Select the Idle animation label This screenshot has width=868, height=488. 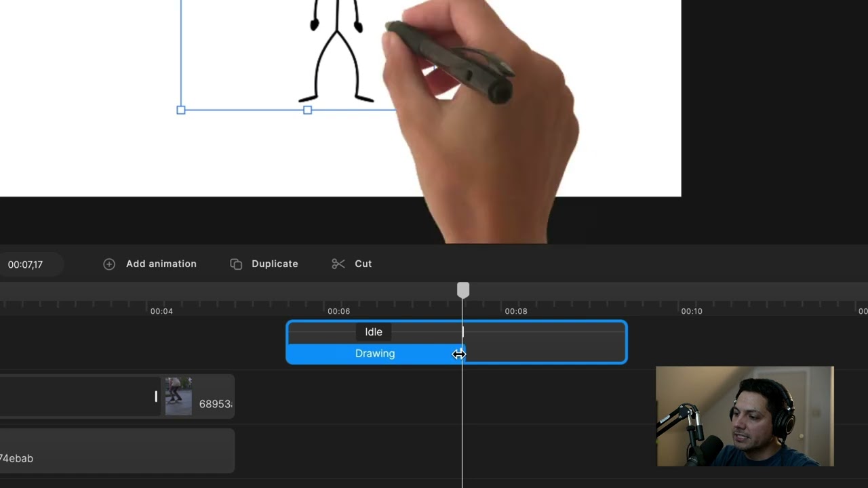pyautogui.click(x=374, y=332)
